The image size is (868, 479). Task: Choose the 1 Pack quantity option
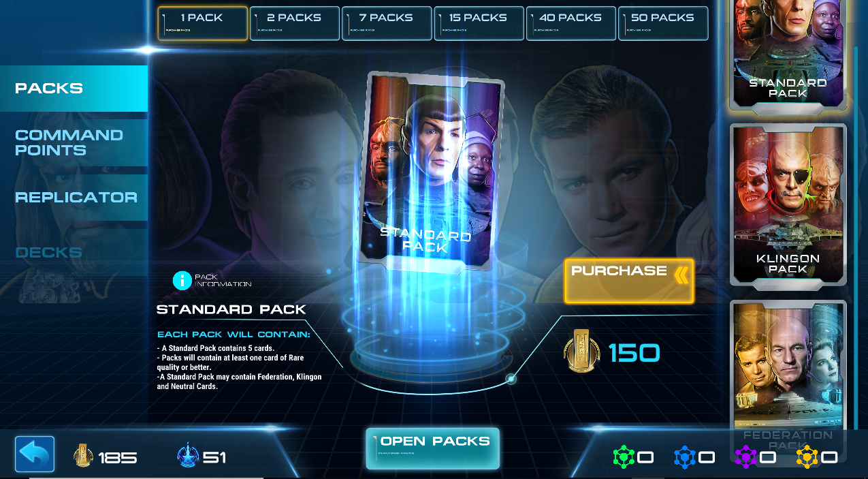pyautogui.click(x=203, y=23)
